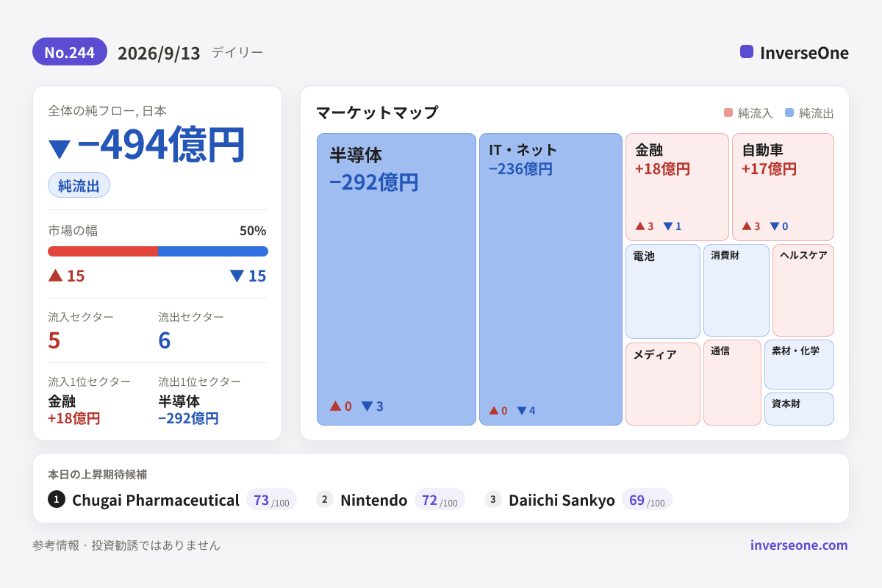Image resolution: width=882 pixels, height=588 pixels.
Task: Click red up-triangle in 半導体 tile
Action: tap(335, 406)
